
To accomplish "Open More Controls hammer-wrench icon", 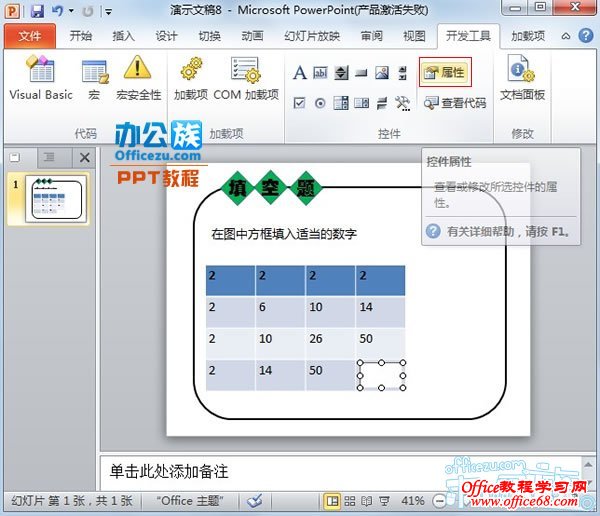I will [x=403, y=103].
